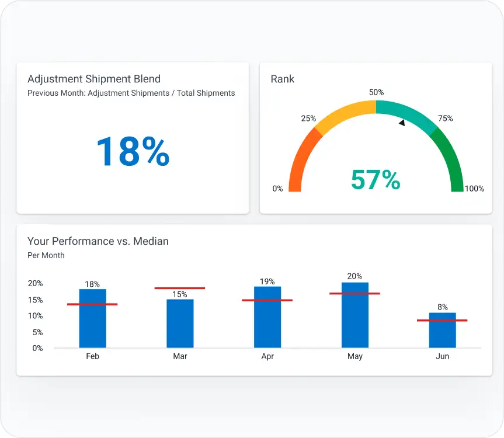
Task: Click the dark green gauge segment
Action: (451, 158)
